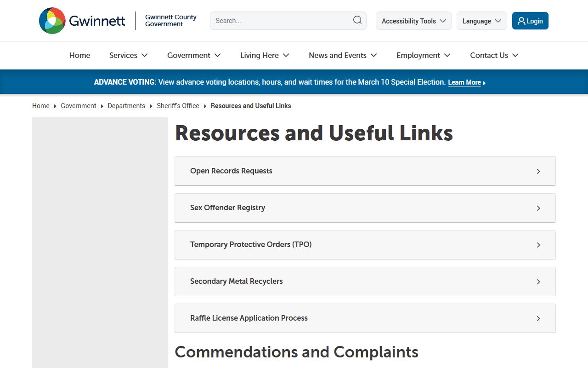Click the Departments breadcrumb link
The image size is (588, 368).
[126, 106]
